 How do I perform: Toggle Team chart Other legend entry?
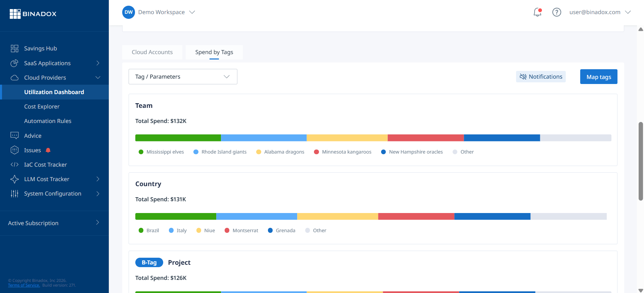click(x=463, y=152)
